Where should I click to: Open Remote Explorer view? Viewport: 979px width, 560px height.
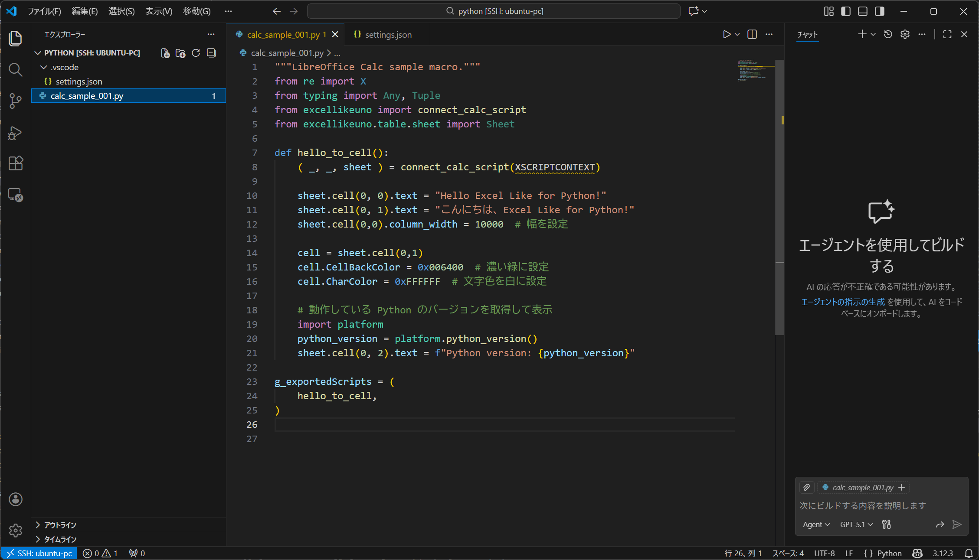[15, 195]
